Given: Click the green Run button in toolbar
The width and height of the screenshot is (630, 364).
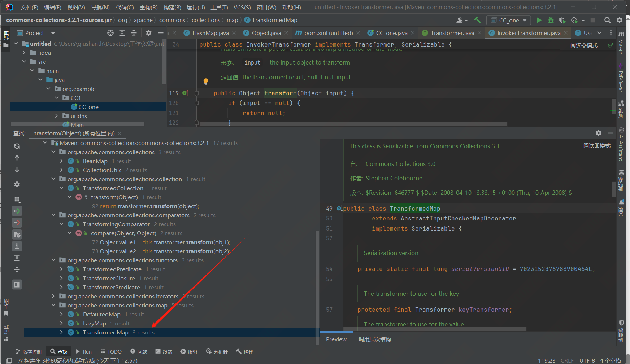Looking at the screenshot, I should pos(539,20).
